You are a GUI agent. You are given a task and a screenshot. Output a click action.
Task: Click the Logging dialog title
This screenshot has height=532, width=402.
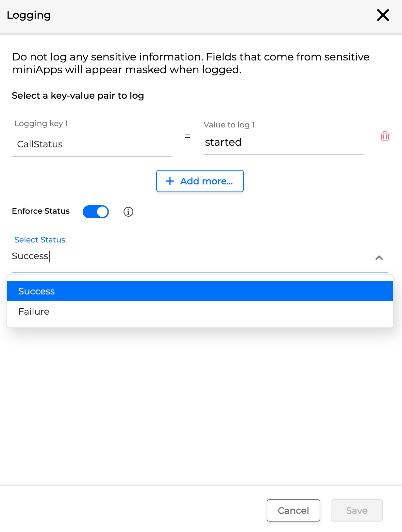pyautogui.click(x=29, y=15)
